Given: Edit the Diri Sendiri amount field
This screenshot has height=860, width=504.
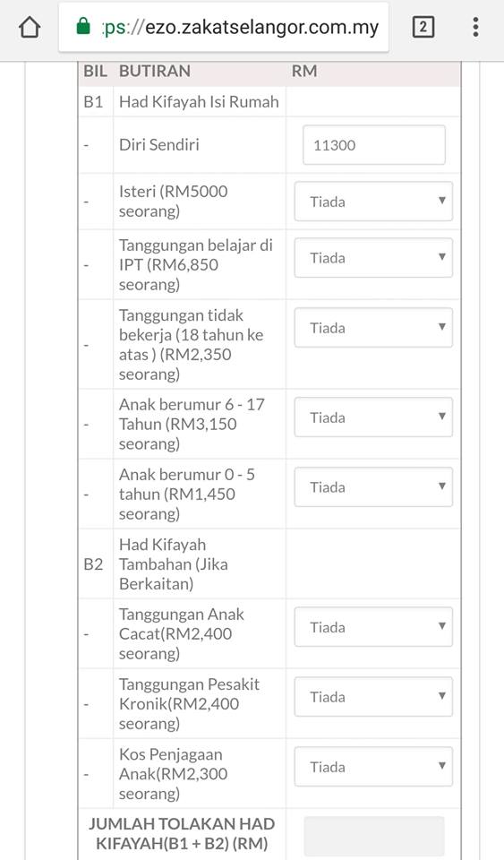Looking at the screenshot, I should [x=374, y=145].
